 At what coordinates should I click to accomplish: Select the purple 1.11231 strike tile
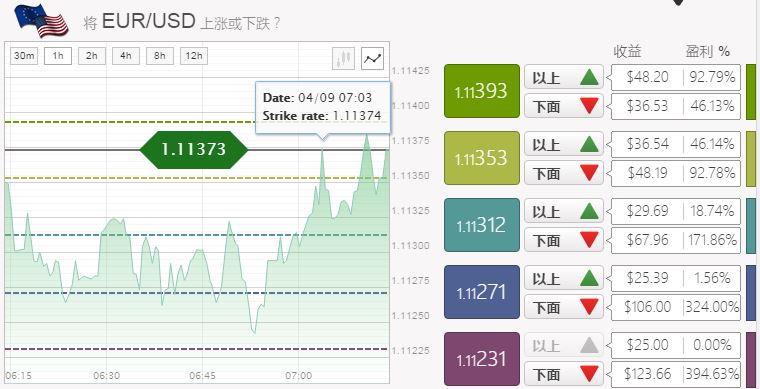click(x=482, y=359)
